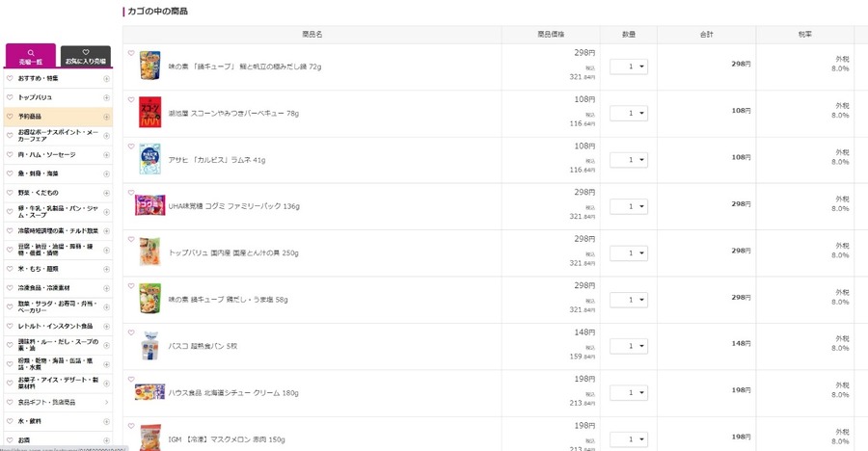Favorite the 冷凍食品・冷凍素材 category heart
Screen dimensions: 868x451
pos(10,288)
